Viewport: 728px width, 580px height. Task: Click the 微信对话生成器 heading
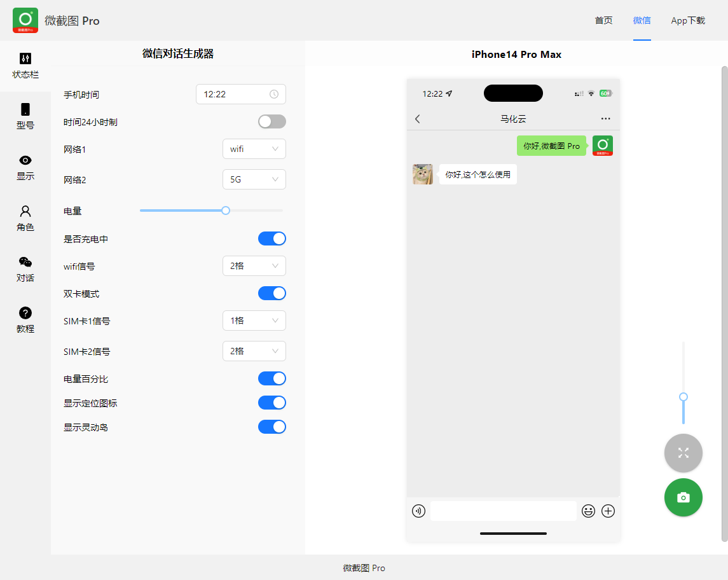pyautogui.click(x=178, y=54)
